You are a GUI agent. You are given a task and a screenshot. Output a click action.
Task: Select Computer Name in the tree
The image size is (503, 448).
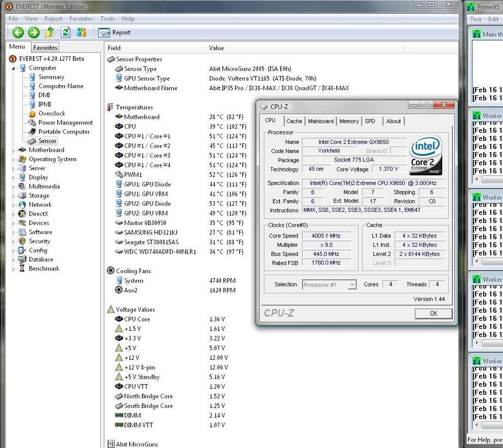61,86
